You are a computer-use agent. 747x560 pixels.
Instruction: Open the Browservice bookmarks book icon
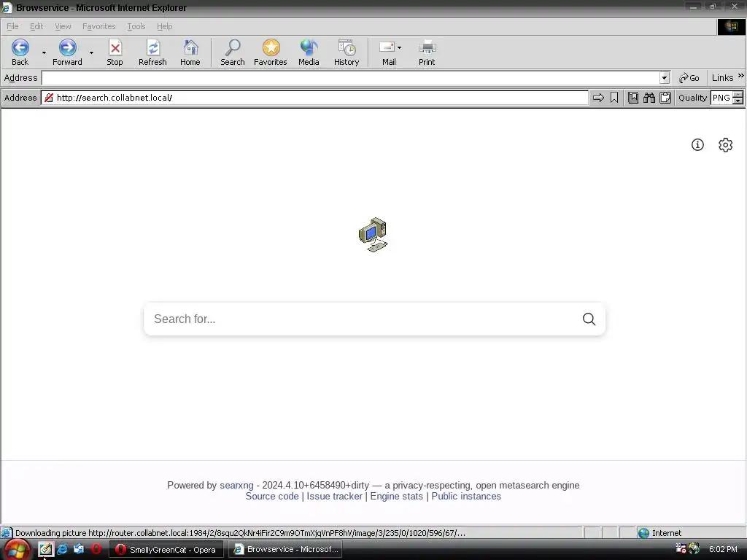[633, 98]
